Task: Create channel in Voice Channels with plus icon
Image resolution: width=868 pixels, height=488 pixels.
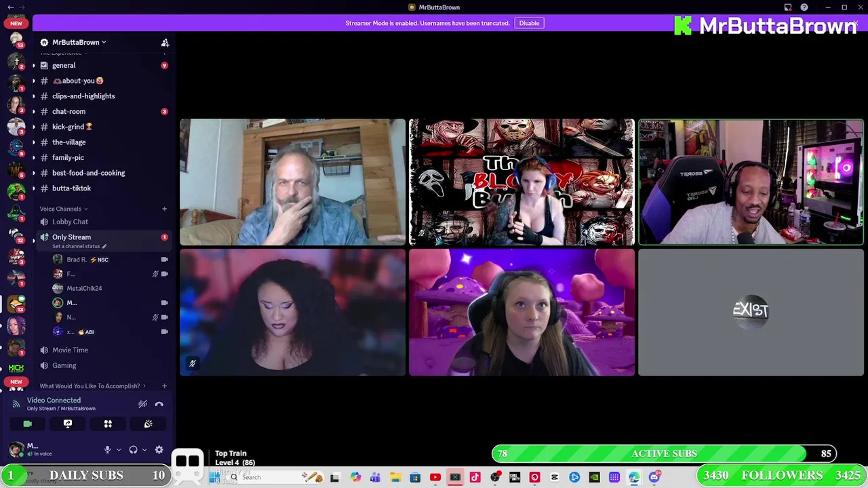Action: [x=164, y=209]
